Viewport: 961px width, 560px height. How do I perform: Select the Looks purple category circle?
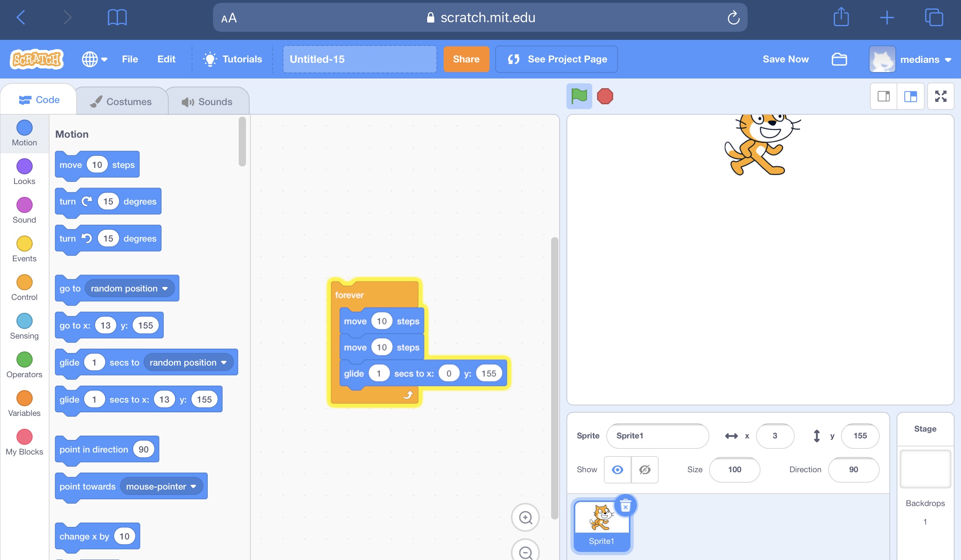24,166
